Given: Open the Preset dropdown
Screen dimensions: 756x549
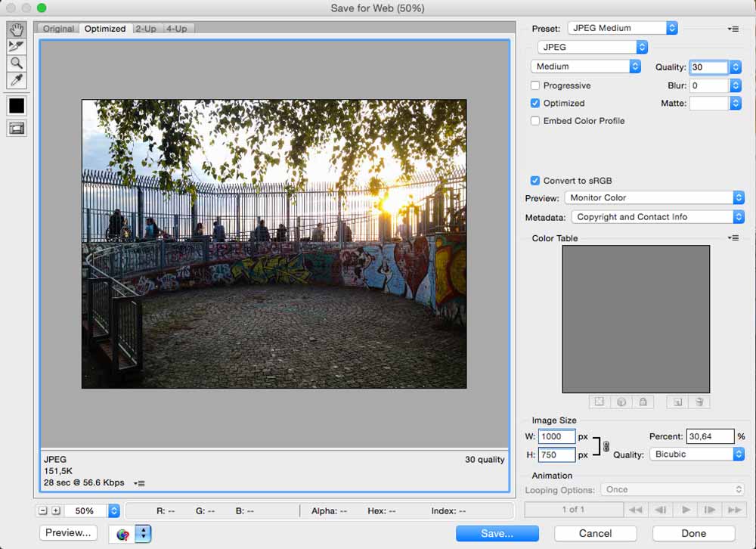Looking at the screenshot, I should click(622, 28).
